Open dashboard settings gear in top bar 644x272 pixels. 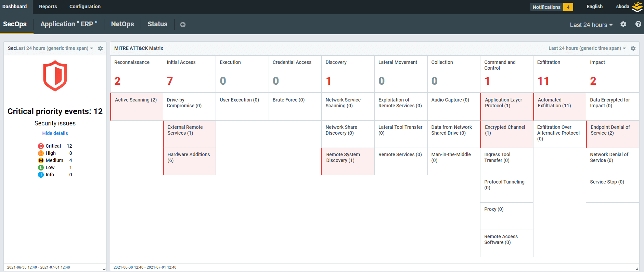[623, 24]
